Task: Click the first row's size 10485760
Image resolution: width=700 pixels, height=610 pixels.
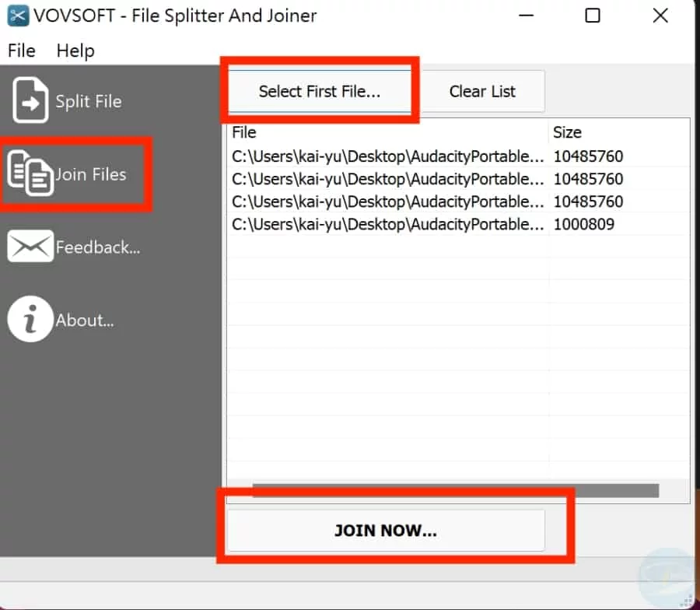Action: coord(589,156)
